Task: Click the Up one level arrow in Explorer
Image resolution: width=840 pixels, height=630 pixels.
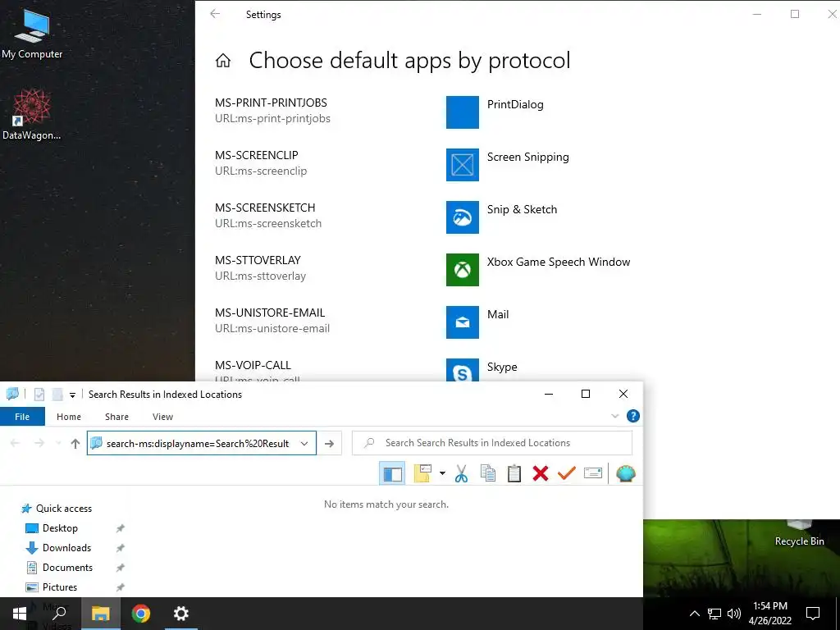Action: [75, 444]
